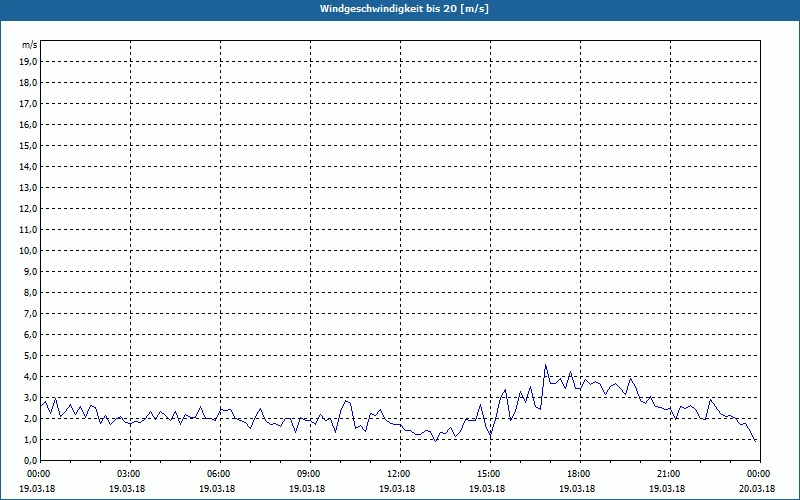
Task: Choose the '9,0' y-axis value
Action: [x=30, y=271]
